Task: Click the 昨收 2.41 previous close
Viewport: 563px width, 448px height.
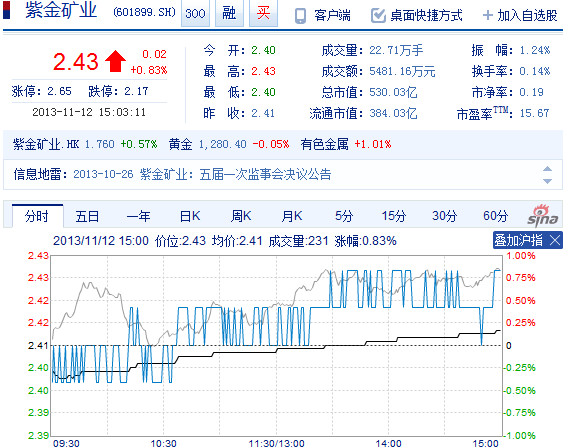Action: [x=263, y=113]
